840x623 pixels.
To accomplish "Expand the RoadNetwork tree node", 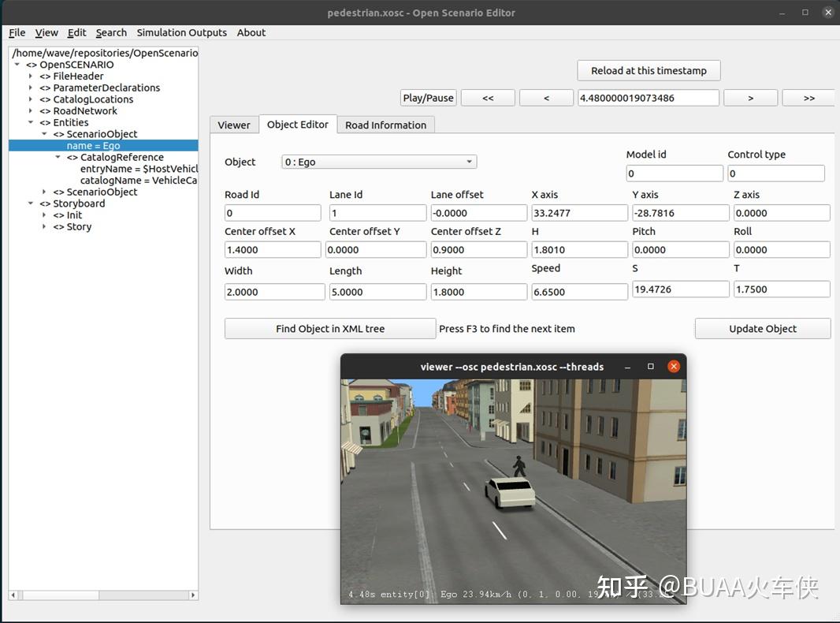I will click(x=31, y=111).
